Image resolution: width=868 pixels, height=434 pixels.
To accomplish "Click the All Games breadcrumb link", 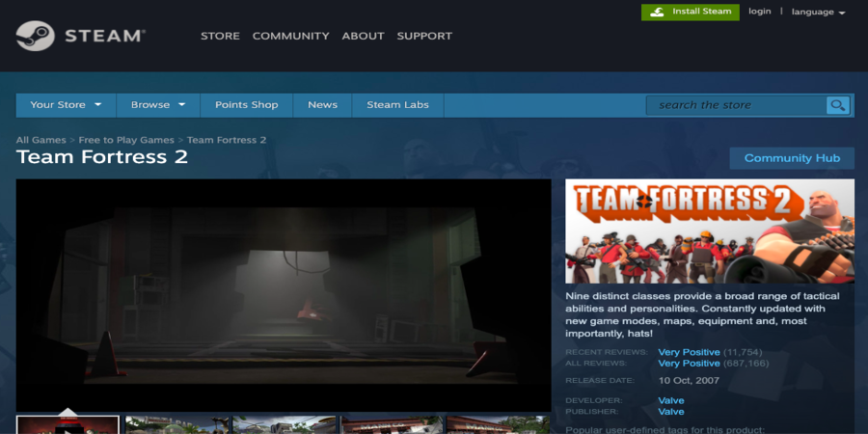I will point(41,140).
